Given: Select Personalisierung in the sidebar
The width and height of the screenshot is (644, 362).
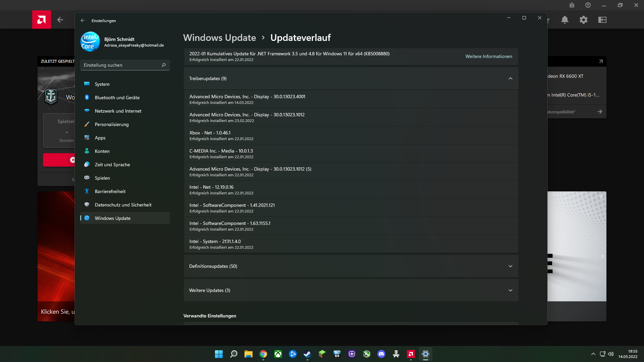Looking at the screenshot, I should coord(112,124).
